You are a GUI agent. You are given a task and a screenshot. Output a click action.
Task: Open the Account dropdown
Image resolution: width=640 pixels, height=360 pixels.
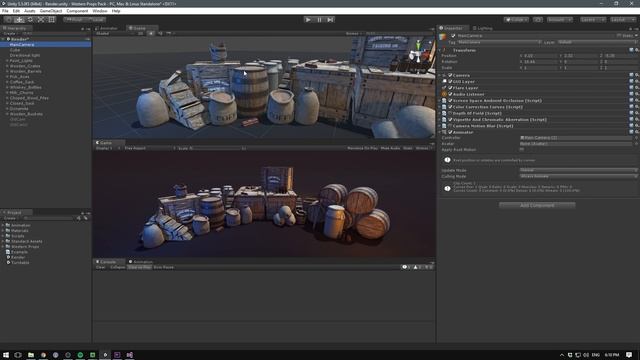tap(559, 20)
